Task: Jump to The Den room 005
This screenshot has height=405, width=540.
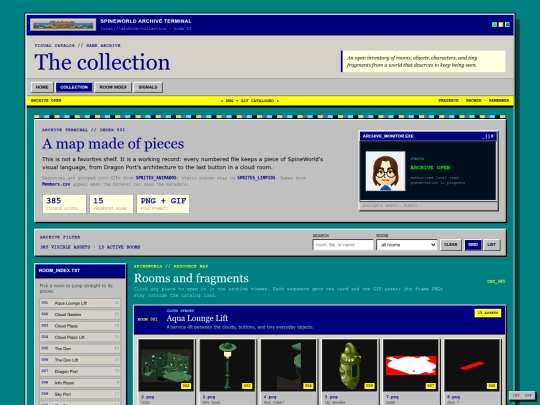Action: 80,349
